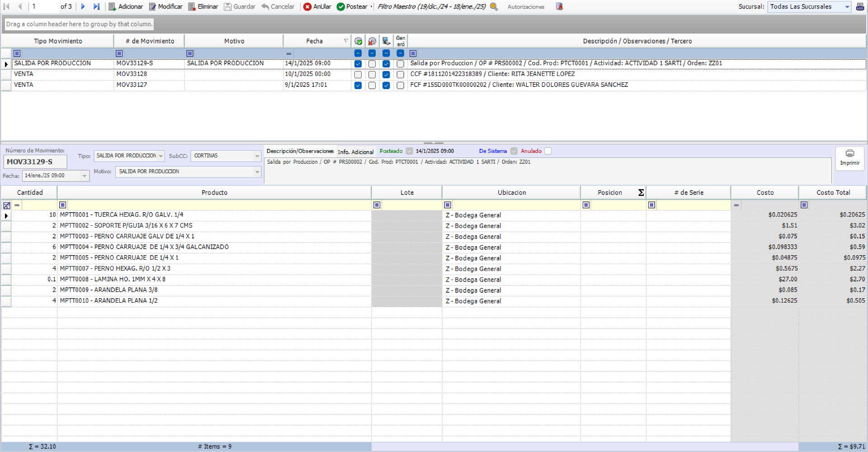Screen dimensions: 868x452
Task: Toggle the Anulado checkbox
Action: pyautogui.click(x=548, y=151)
